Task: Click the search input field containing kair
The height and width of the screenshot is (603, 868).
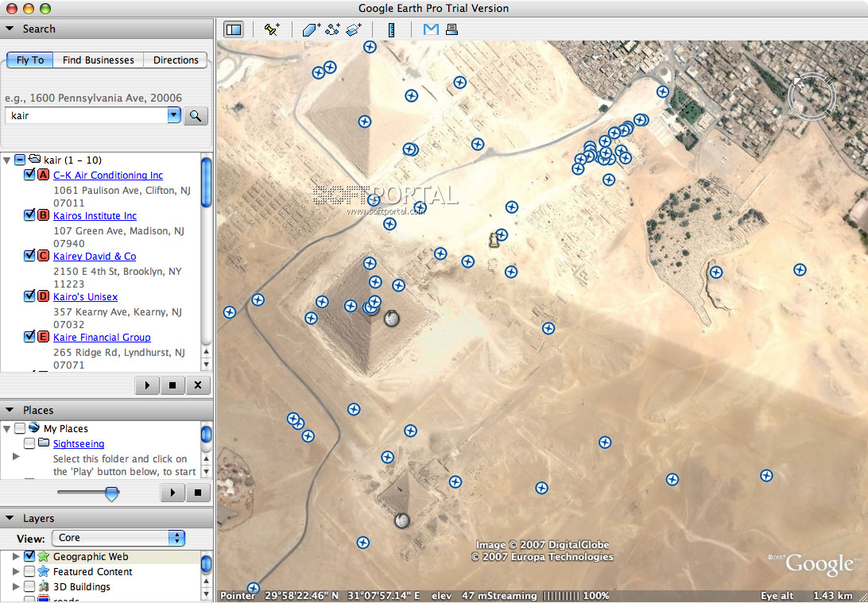Action: coord(86,116)
